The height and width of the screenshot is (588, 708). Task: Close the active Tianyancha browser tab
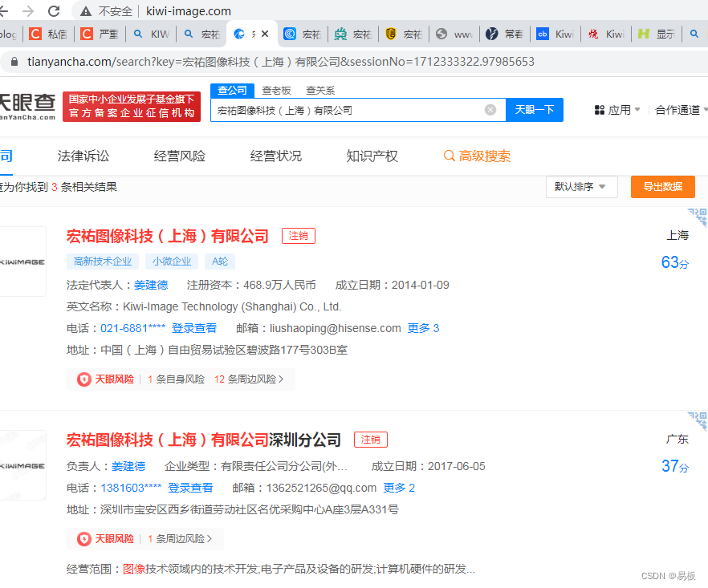coord(265,34)
